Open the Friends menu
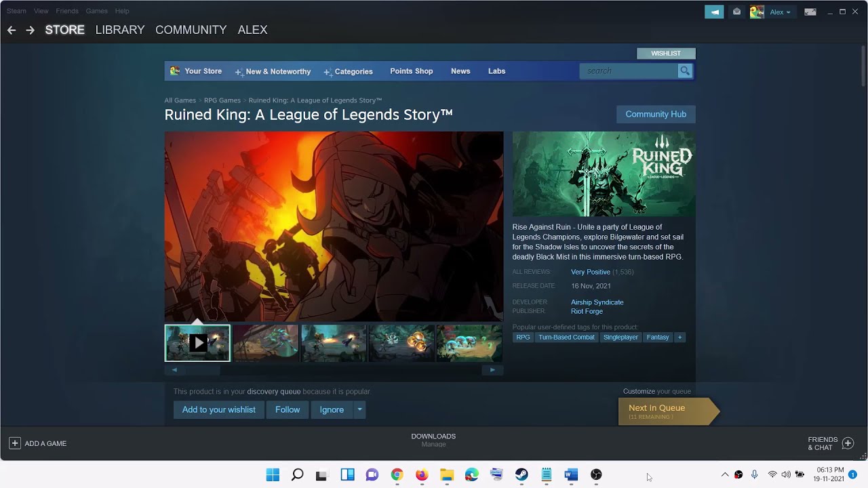Image resolution: width=868 pixels, height=488 pixels. [67, 11]
